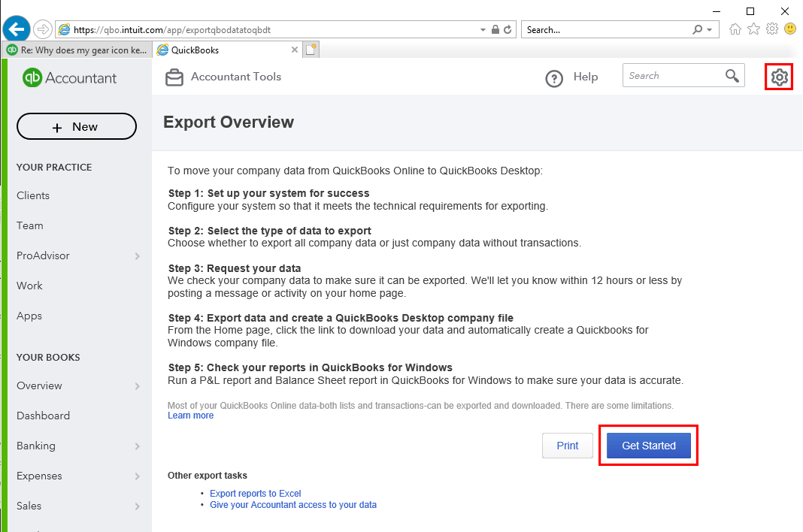Expand the ProAdvisor section chevron

(138, 255)
